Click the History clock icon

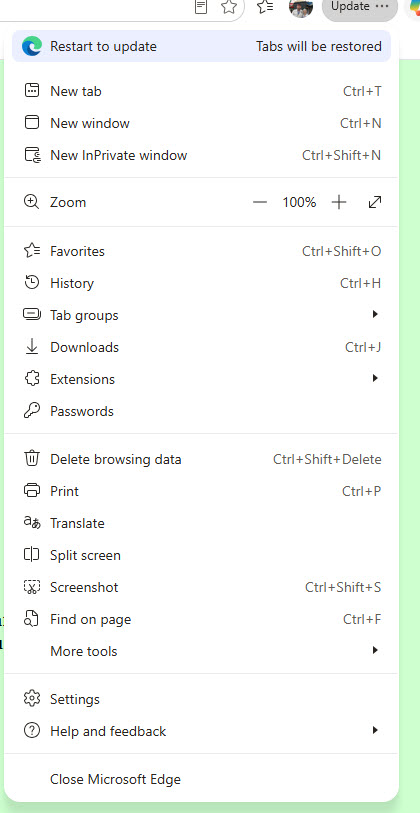(x=32, y=283)
